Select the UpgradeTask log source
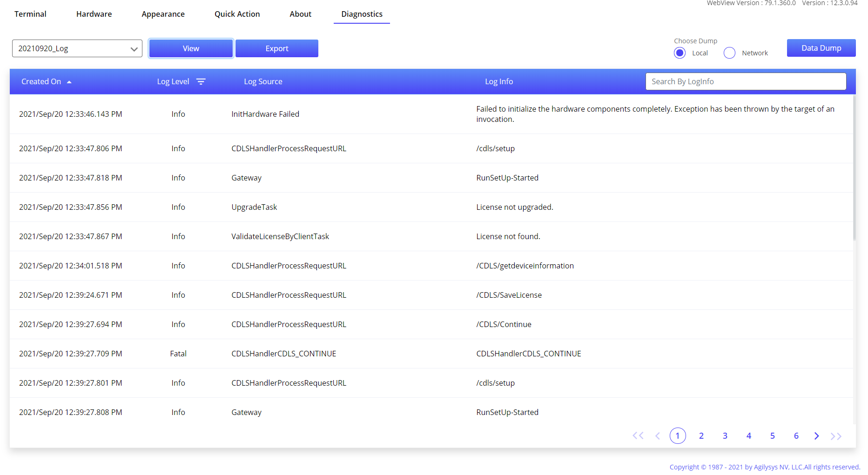The image size is (868, 475). pyautogui.click(x=254, y=207)
